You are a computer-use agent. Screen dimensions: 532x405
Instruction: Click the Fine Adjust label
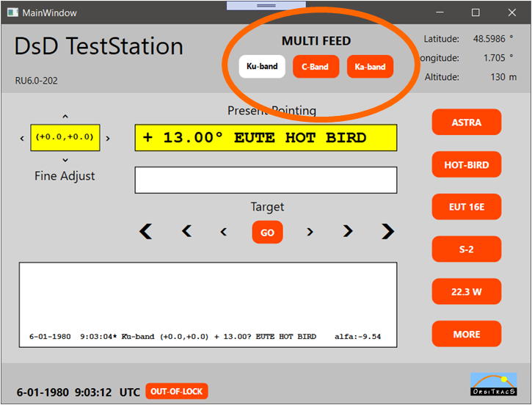click(65, 176)
